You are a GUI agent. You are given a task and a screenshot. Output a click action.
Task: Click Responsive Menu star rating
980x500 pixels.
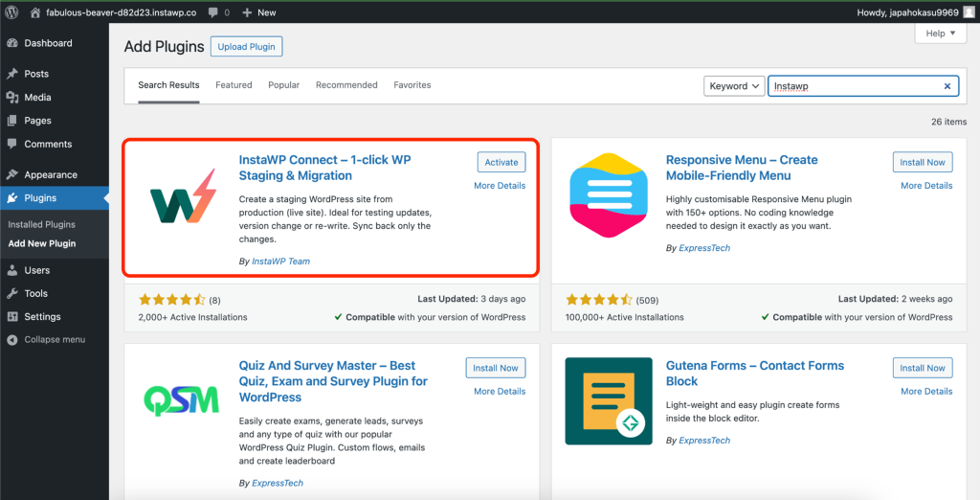(599, 300)
